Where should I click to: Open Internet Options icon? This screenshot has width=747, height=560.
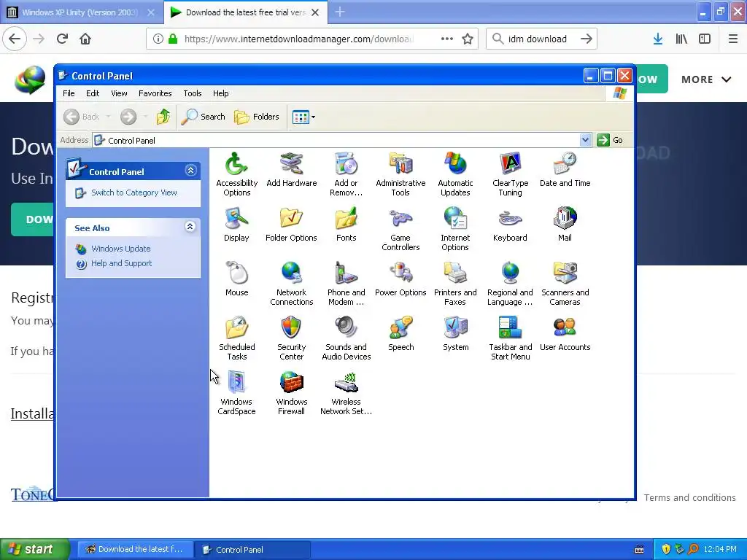(455, 229)
